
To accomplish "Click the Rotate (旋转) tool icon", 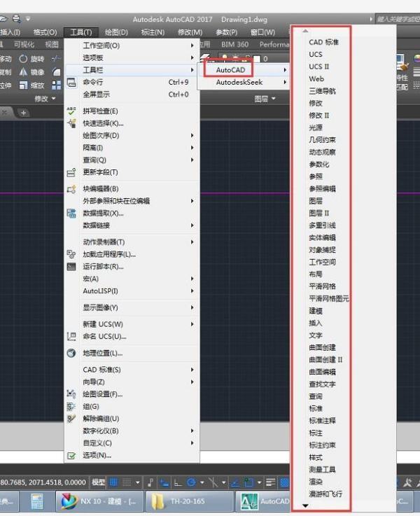I will 24,59.
